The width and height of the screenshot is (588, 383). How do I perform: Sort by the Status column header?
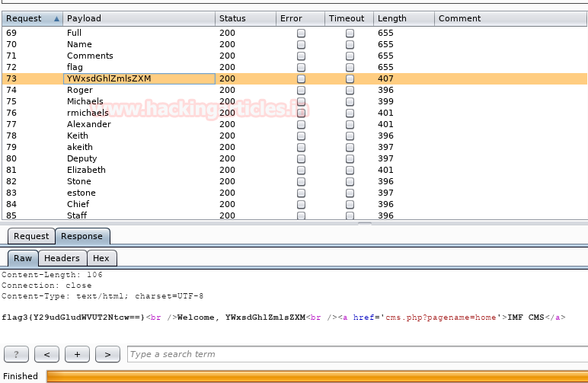pyautogui.click(x=245, y=18)
